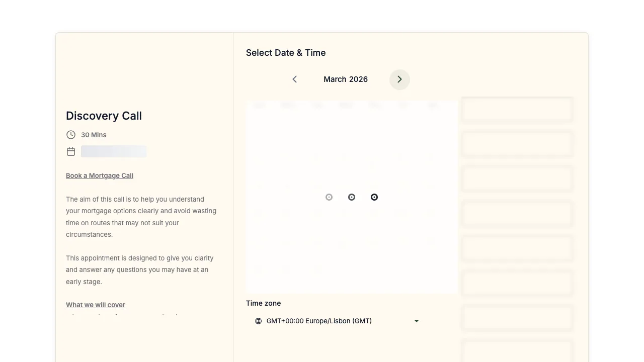Click the Discovery Call title
The image size is (644, 362).
[x=103, y=116]
